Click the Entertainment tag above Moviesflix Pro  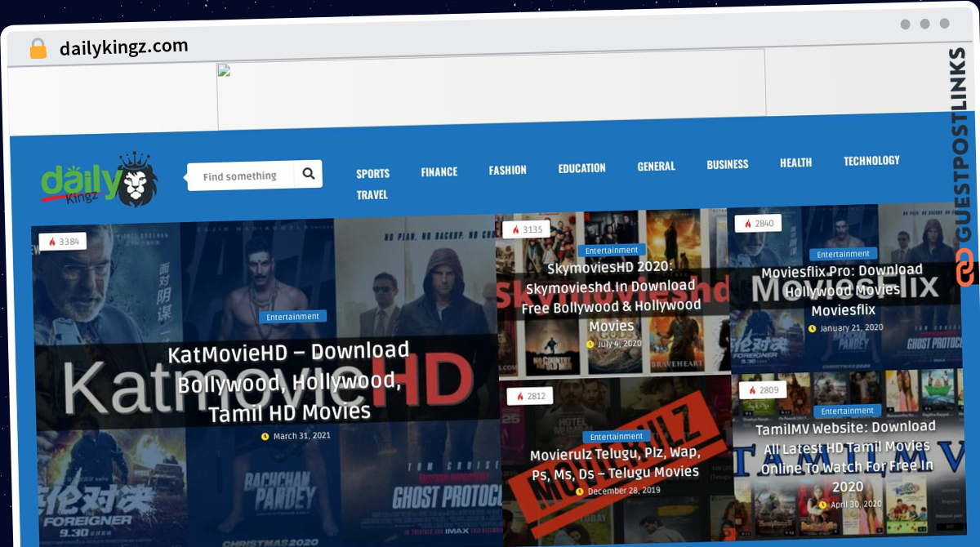coord(844,254)
